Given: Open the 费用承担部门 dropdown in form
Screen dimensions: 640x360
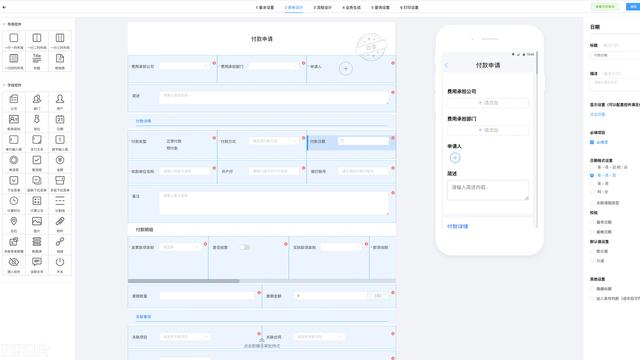Looking at the screenshot, I should [x=274, y=66].
